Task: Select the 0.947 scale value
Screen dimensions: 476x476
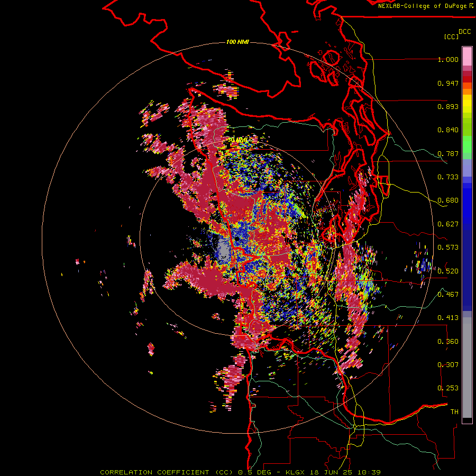Action: click(448, 83)
